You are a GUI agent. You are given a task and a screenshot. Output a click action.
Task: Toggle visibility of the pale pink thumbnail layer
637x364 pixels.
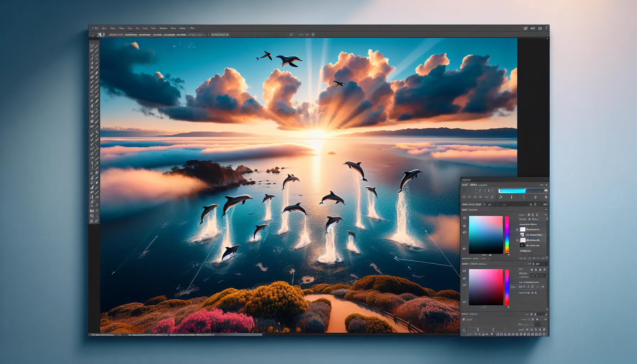pyautogui.click(x=517, y=240)
